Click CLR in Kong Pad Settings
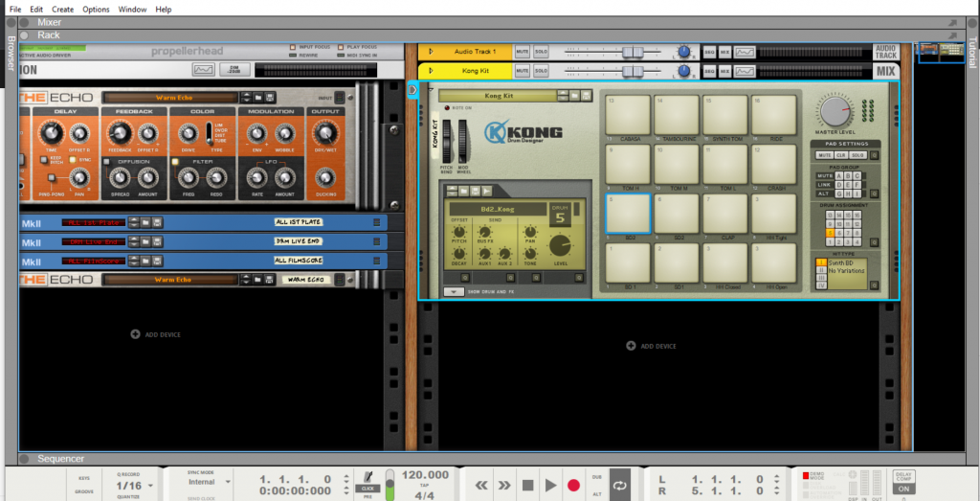 [840, 155]
